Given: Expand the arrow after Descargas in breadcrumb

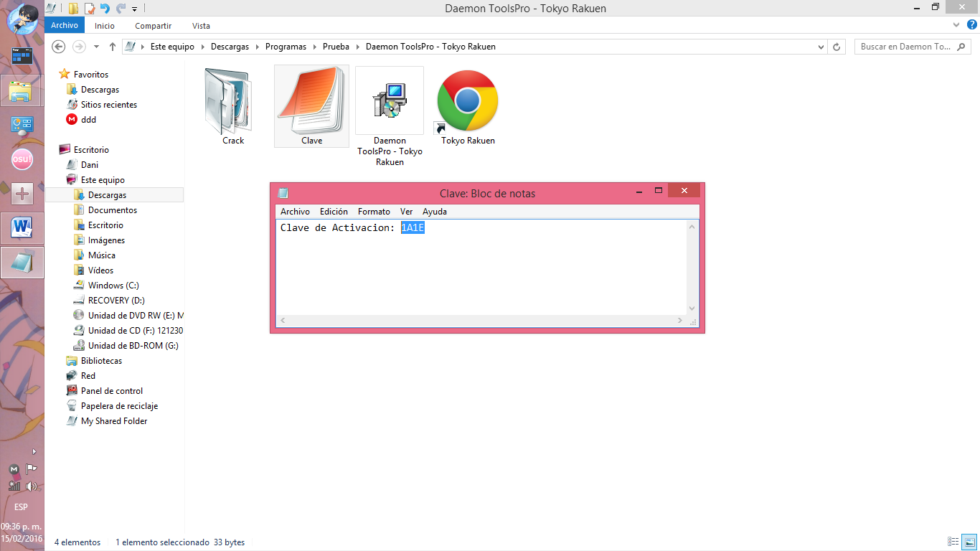Looking at the screenshot, I should [258, 47].
